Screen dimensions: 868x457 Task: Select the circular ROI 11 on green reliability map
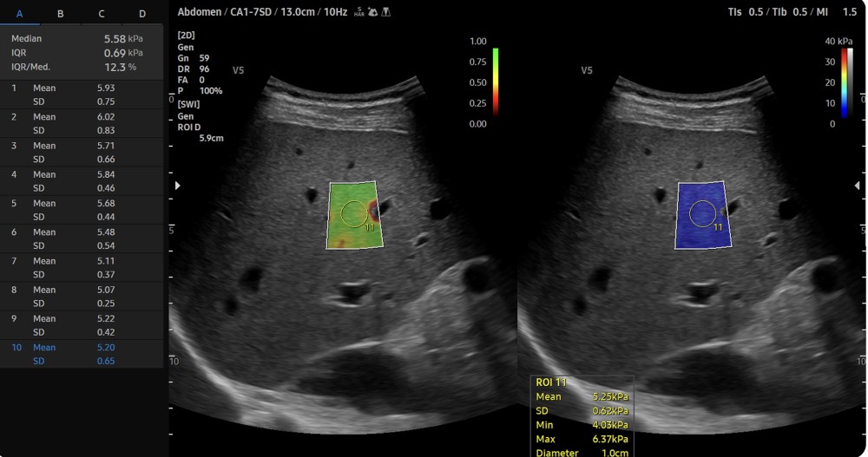pyautogui.click(x=352, y=213)
